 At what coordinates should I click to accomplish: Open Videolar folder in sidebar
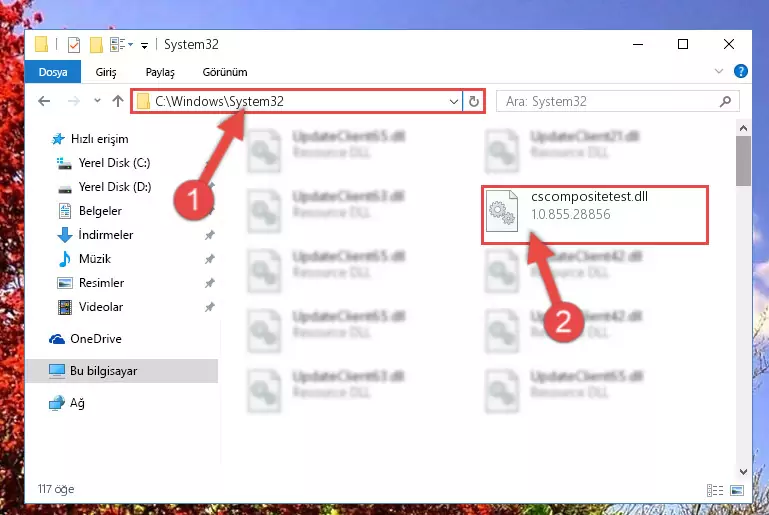[101, 307]
